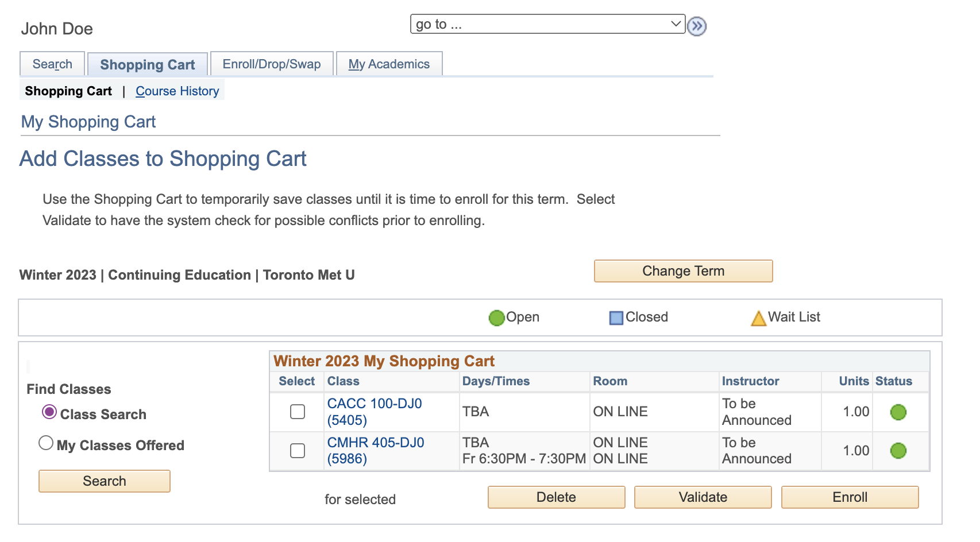Click the Validate button
Screen dimensions: 980x542
point(703,497)
